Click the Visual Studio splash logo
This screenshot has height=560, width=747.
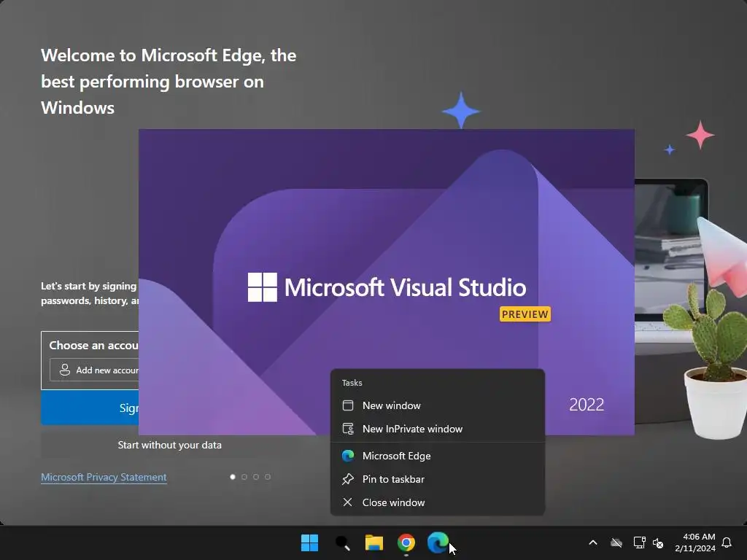(263, 287)
